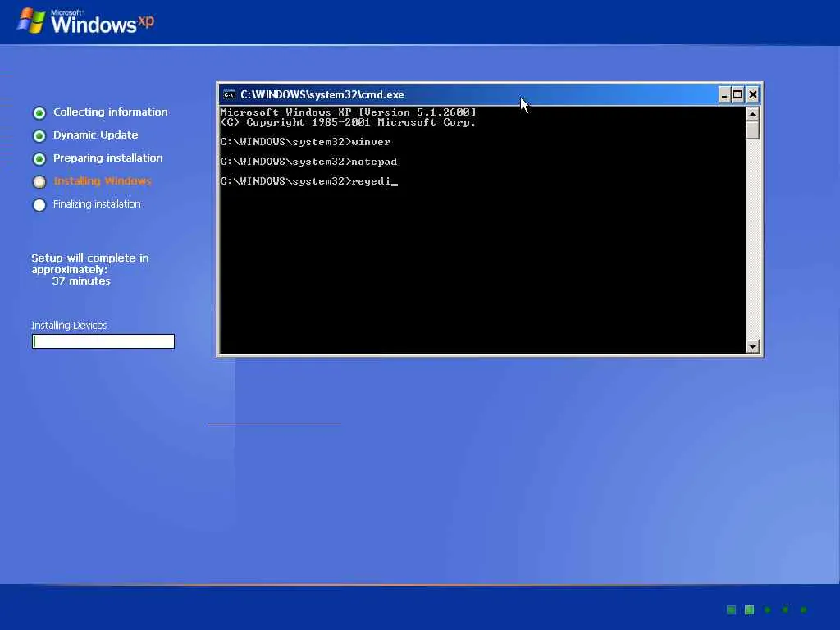Click the Preparing installation step indicator
Screen dimensions: 840x630
coord(39,159)
